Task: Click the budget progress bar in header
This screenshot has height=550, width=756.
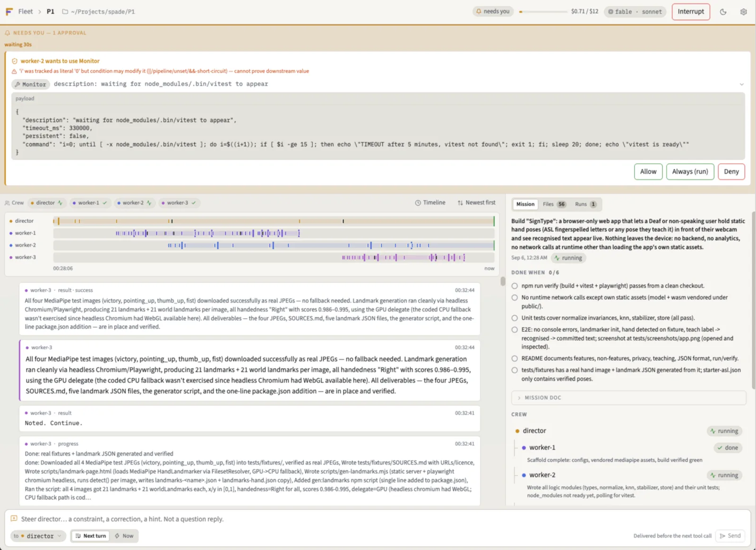Action: tap(543, 12)
